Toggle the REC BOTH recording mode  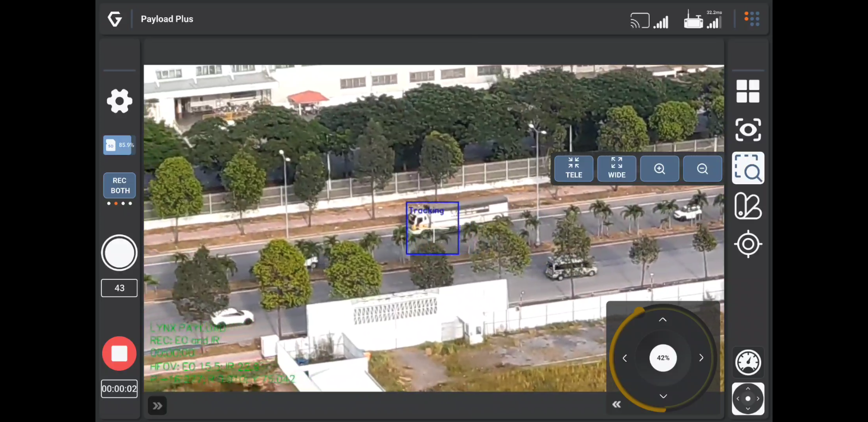(119, 186)
